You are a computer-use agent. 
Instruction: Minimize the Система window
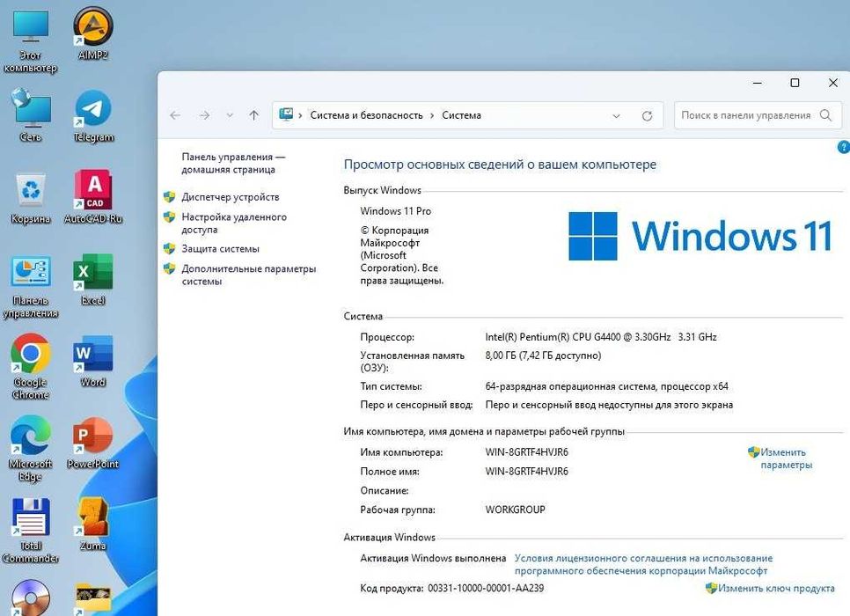pos(758,83)
